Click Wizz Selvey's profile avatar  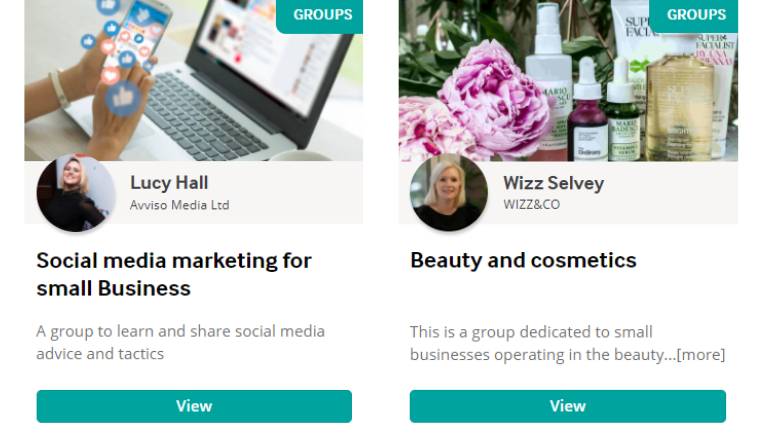[448, 193]
